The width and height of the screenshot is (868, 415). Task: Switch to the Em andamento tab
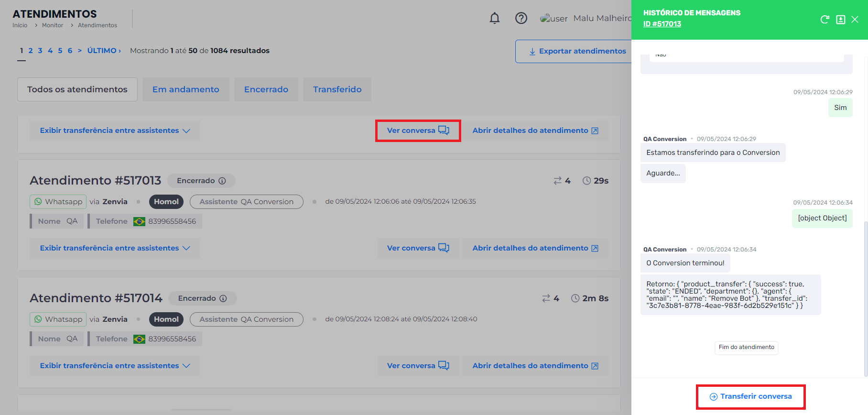(x=186, y=89)
